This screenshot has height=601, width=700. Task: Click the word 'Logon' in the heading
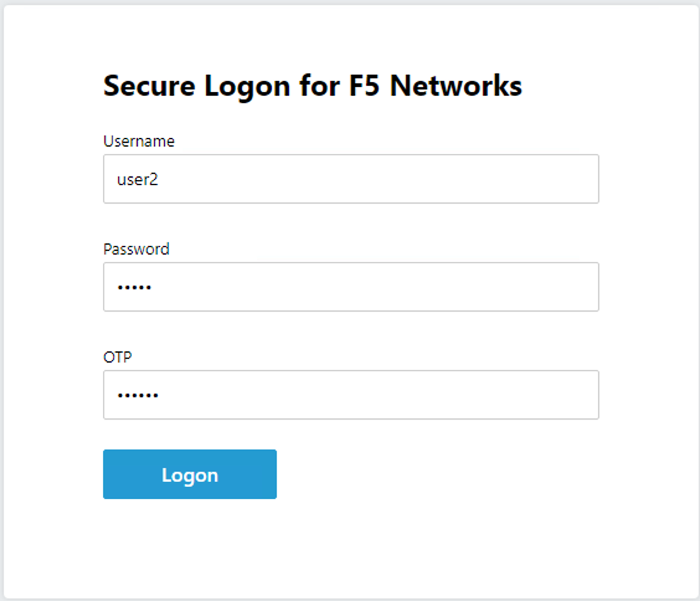248,87
